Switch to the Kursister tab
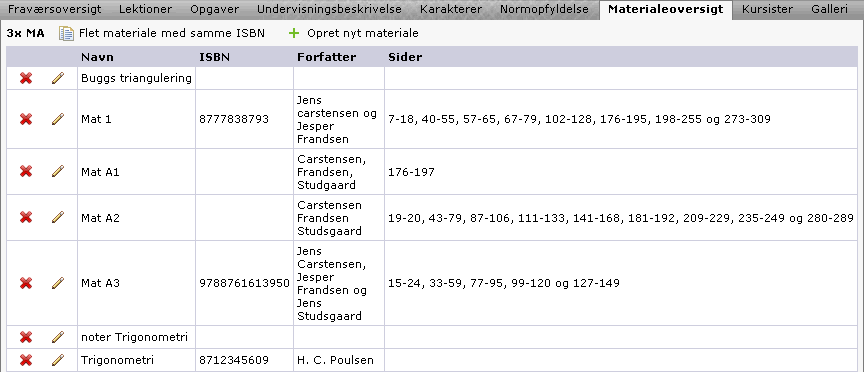Viewport: 864px width, 372px height. point(768,9)
